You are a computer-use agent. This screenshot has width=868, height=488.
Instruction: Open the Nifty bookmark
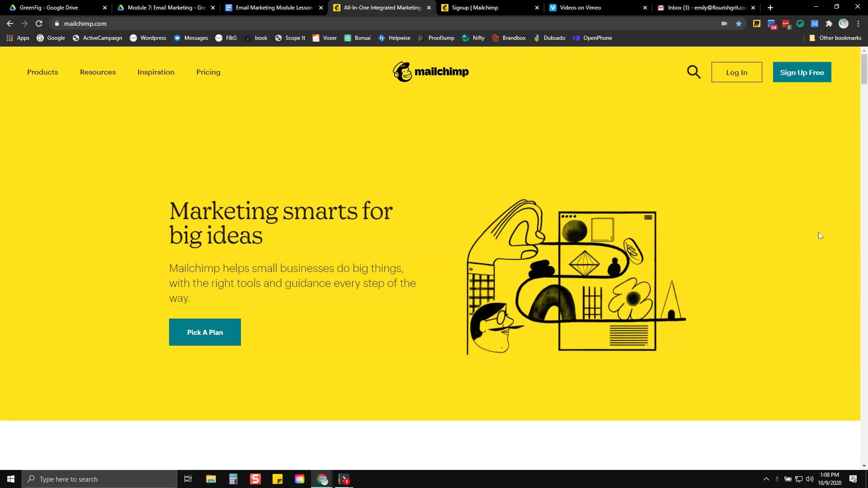pyautogui.click(x=473, y=38)
